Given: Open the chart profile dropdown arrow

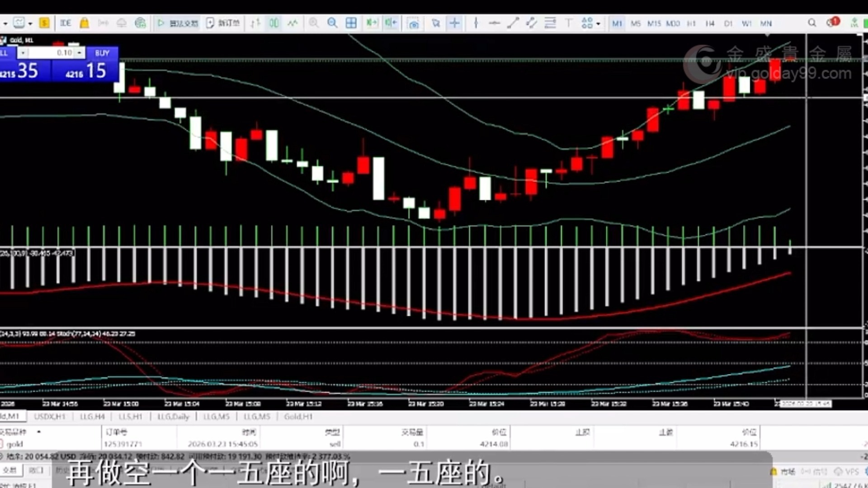Looking at the screenshot, I should coord(30,23).
